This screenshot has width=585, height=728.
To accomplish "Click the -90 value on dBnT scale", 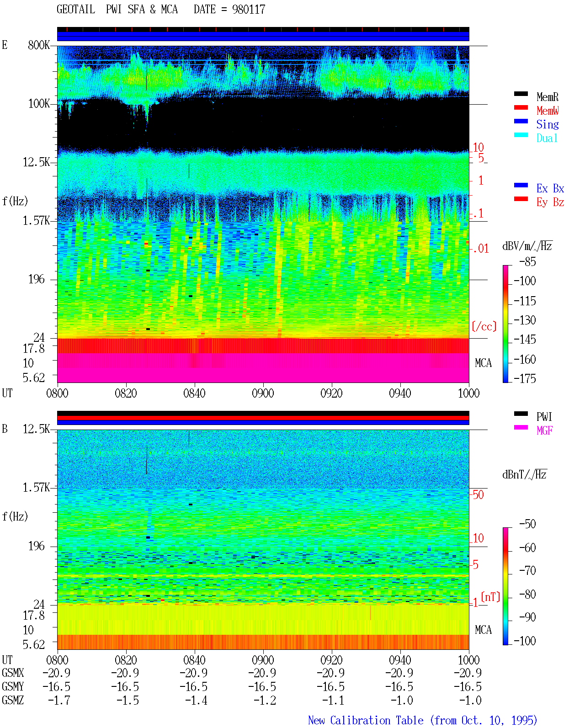I will point(527,617).
